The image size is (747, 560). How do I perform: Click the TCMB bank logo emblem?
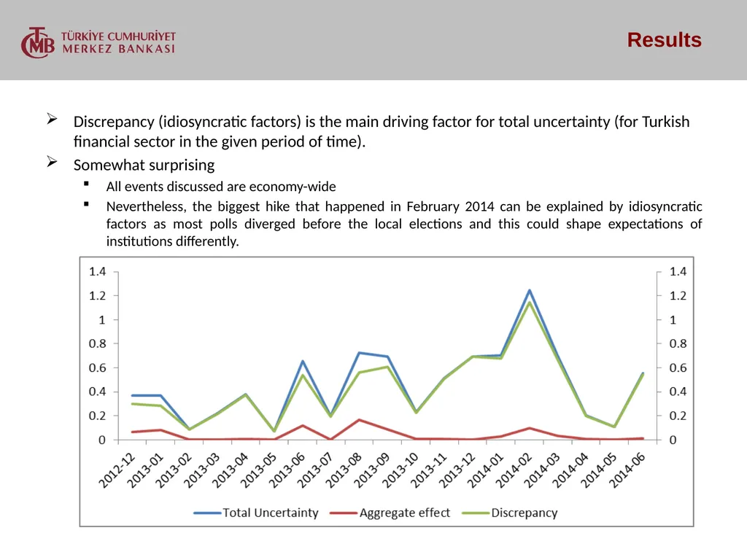[38, 42]
